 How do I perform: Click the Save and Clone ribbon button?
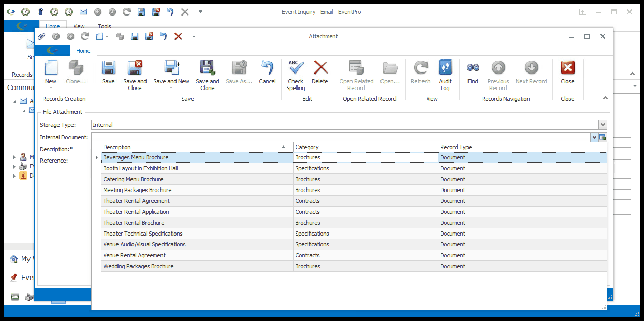(x=207, y=75)
